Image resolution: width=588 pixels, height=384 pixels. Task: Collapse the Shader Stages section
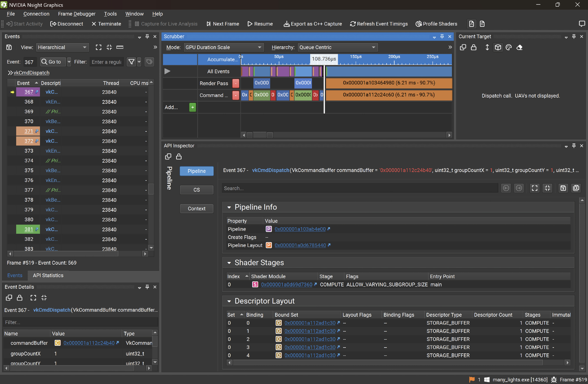[x=229, y=263]
